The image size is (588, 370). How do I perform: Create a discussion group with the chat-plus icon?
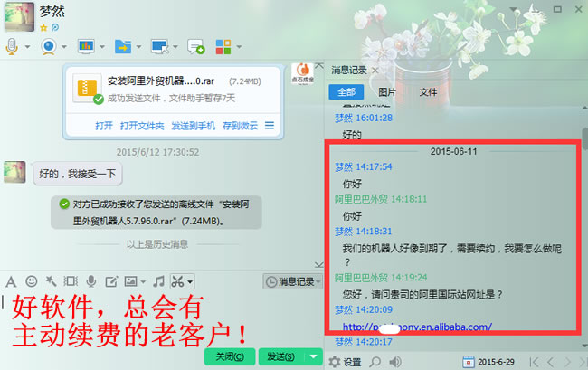point(195,47)
